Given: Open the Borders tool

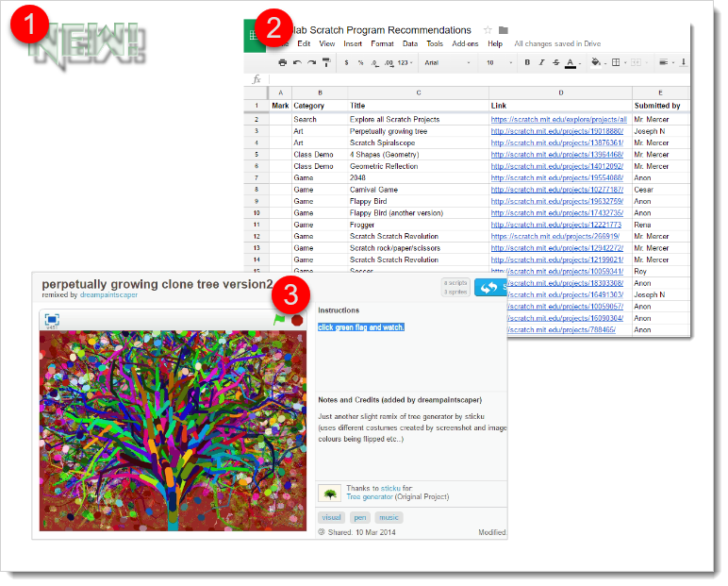Looking at the screenshot, I should click(616, 62).
